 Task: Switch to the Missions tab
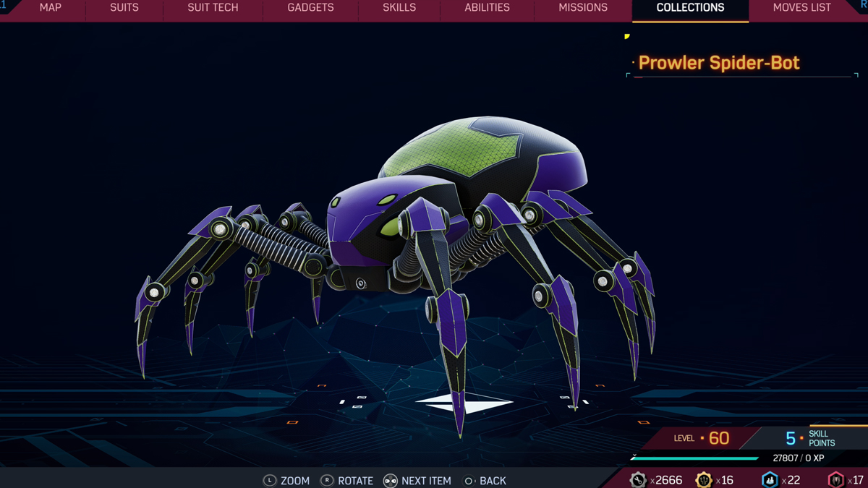tap(583, 8)
